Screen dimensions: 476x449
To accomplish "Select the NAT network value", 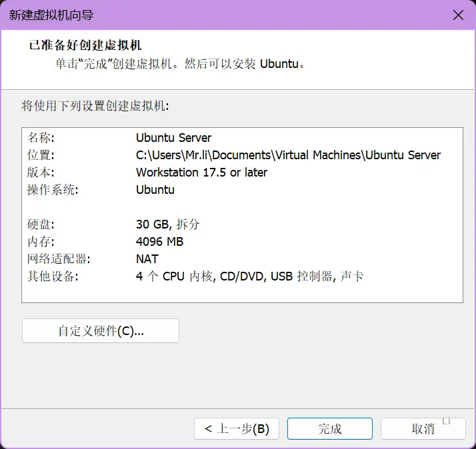I will 147,258.
